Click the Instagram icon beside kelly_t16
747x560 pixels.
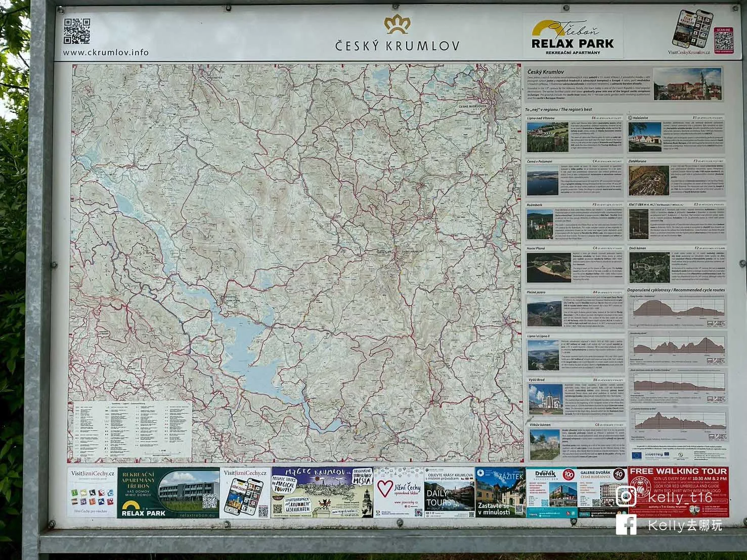[626, 497]
